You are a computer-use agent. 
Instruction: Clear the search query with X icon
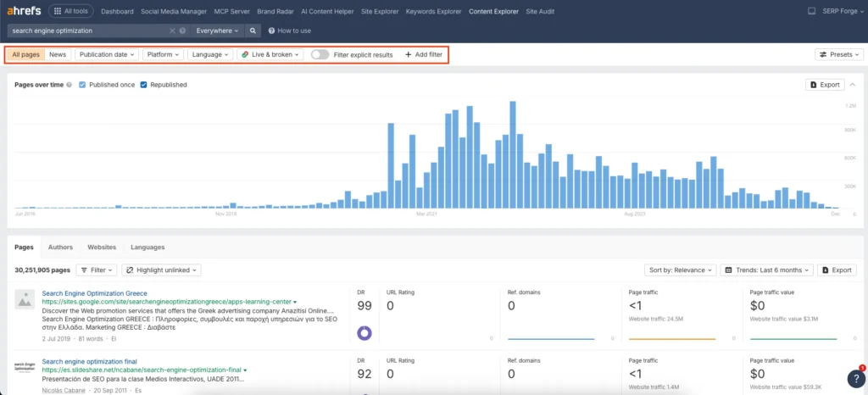(172, 31)
